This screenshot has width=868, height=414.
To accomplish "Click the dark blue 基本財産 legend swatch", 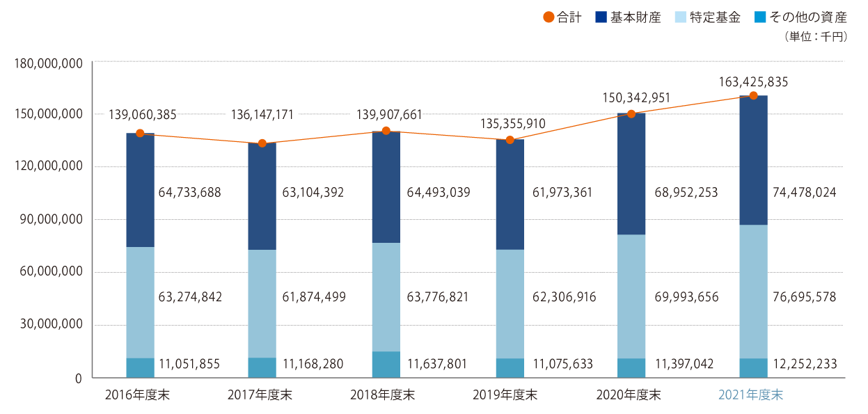I will [603, 18].
